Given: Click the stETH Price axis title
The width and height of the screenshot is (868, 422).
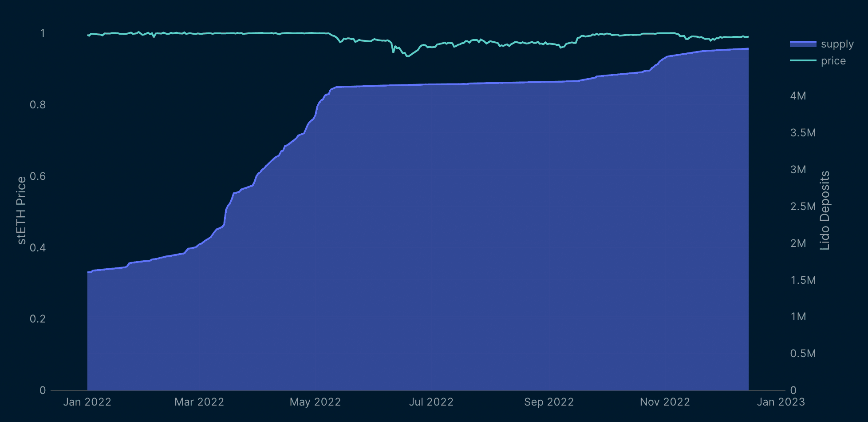Looking at the screenshot, I should 21,210.
